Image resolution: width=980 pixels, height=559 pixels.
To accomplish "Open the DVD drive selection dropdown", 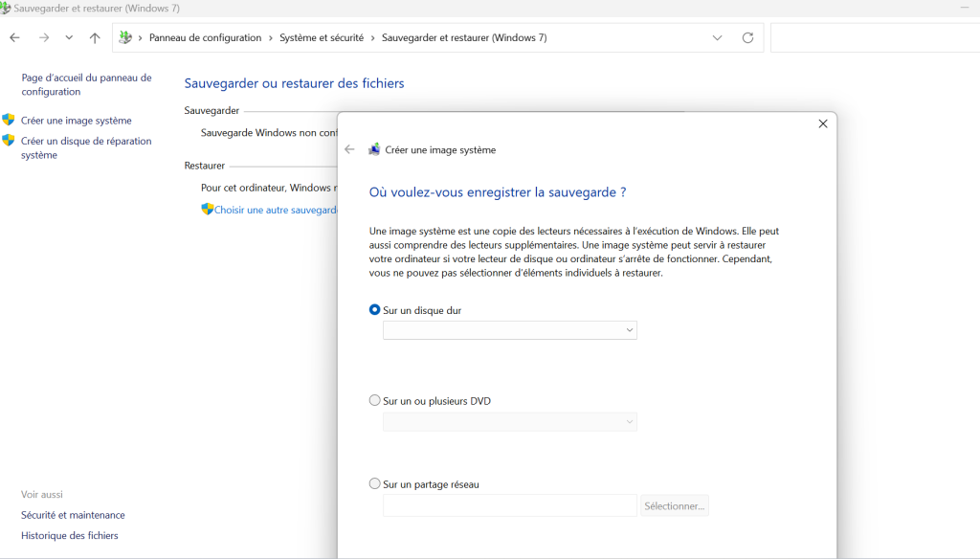I will pyautogui.click(x=510, y=421).
